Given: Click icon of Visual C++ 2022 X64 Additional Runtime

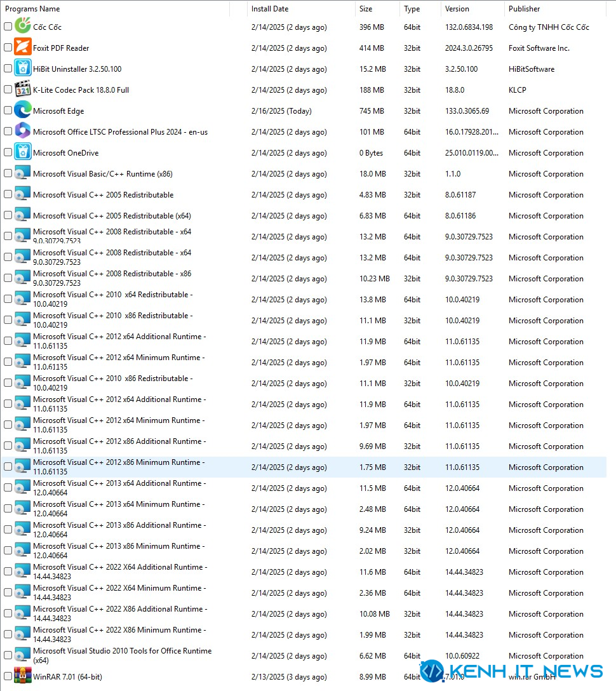Looking at the screenshot, I should (22, 571).
